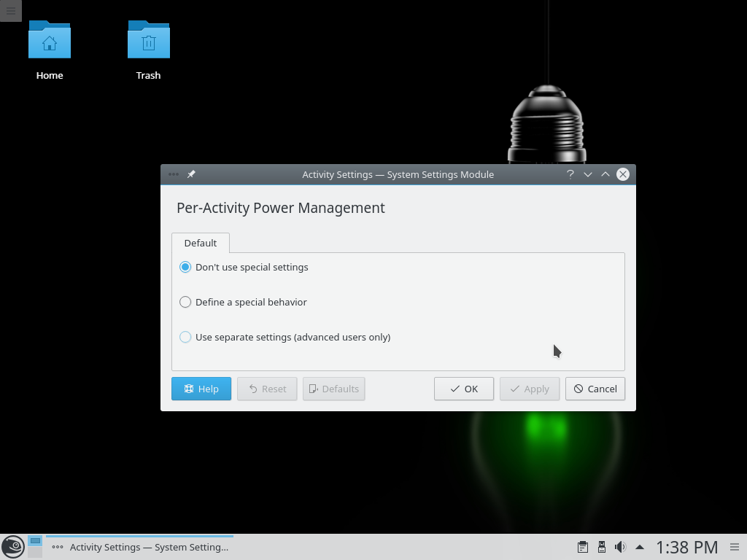Viewport: 747px width, 560px height.
Task: Click the Help button
Action: 201,389
